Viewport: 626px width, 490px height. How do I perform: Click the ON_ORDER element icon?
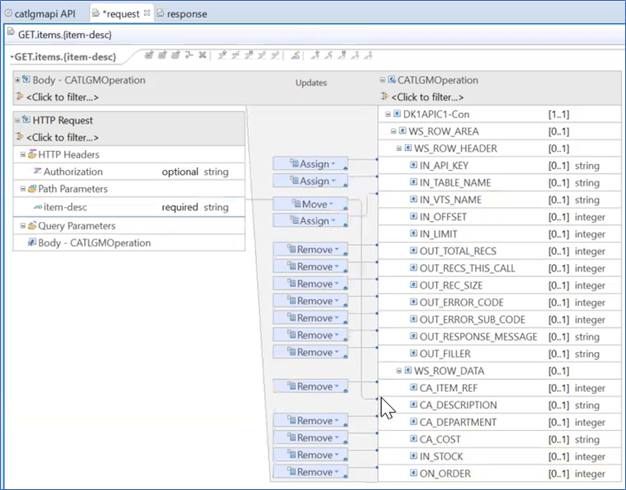tap(414, 473)
